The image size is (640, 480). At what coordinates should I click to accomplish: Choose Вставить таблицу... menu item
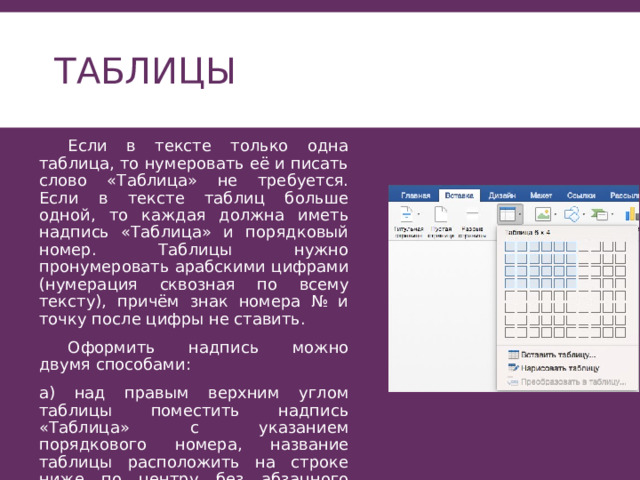point(551,354)
